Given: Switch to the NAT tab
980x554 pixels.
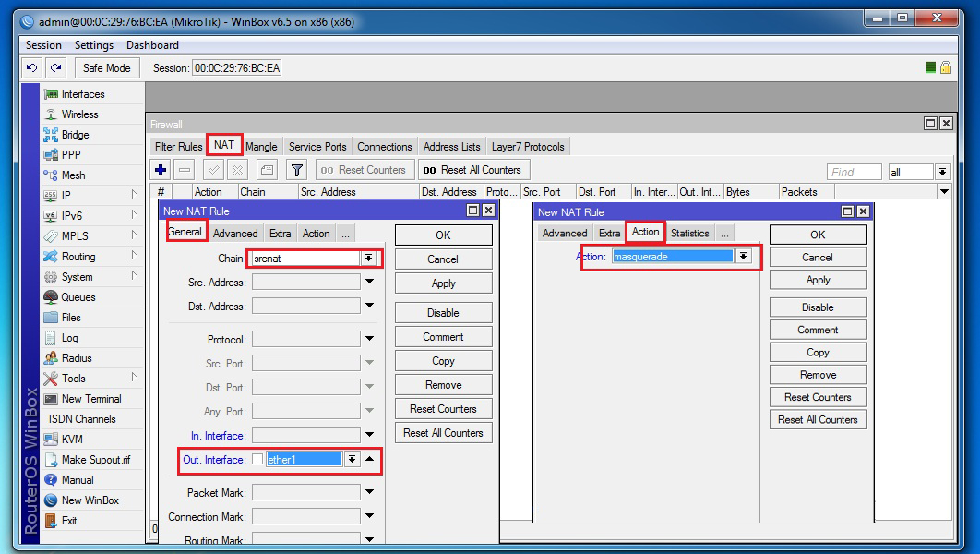Looking at the screenshot, I should coord(223,145).
